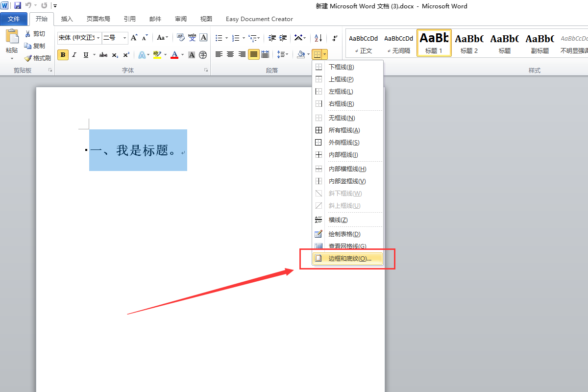Click Copy (复制)
The image size is (588, 392).
pos(35,46)
